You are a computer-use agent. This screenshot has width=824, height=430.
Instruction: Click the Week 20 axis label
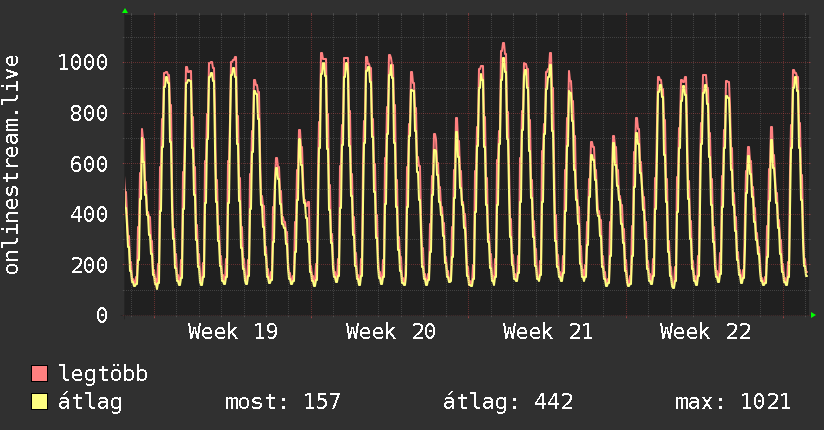(390, 332)
